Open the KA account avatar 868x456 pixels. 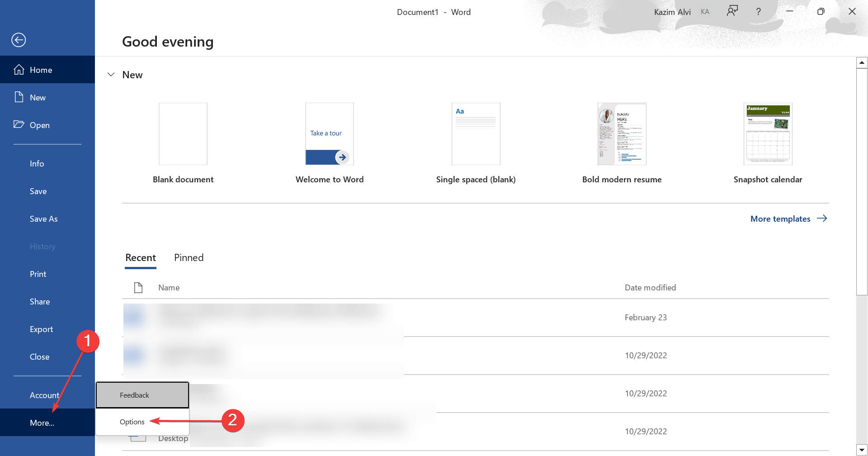tap(705, 12)
